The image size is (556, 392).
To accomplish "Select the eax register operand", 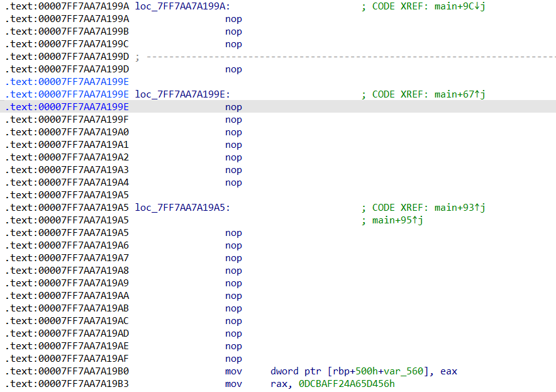I will tap(448, 371).
